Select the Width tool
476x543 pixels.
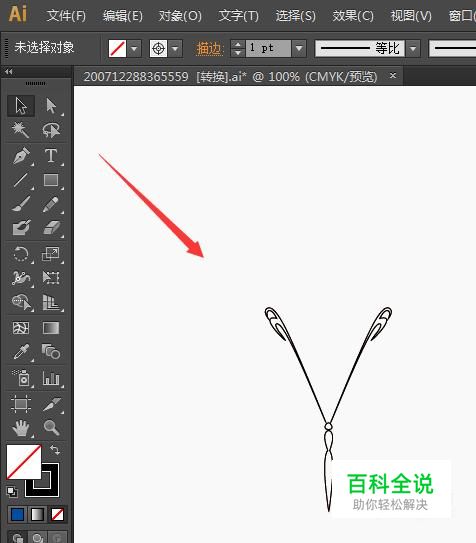[x=21, y=278]
